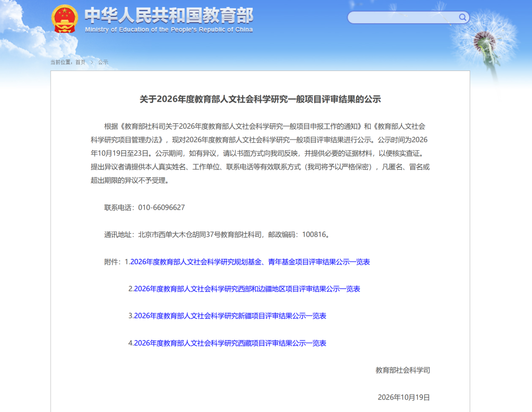
Task: Click the date 2026年10月19日 at bottom
Action: tap(404, 398)
